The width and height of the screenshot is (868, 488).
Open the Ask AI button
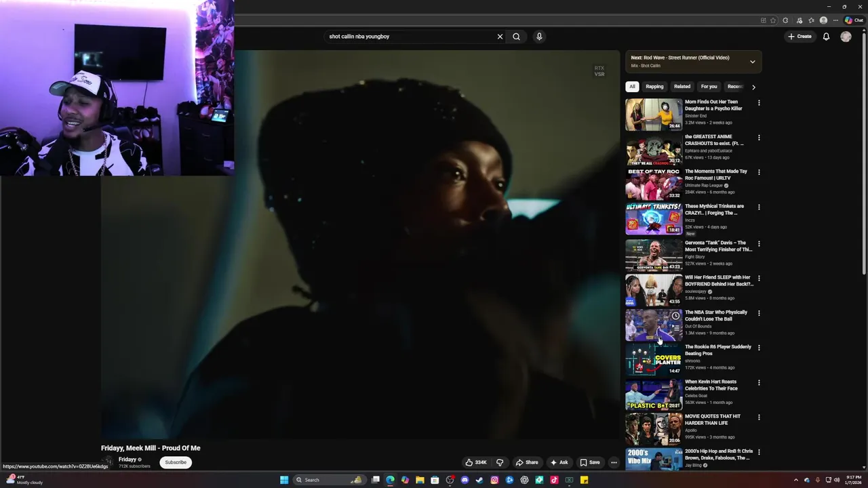click(x=559, y=462)
